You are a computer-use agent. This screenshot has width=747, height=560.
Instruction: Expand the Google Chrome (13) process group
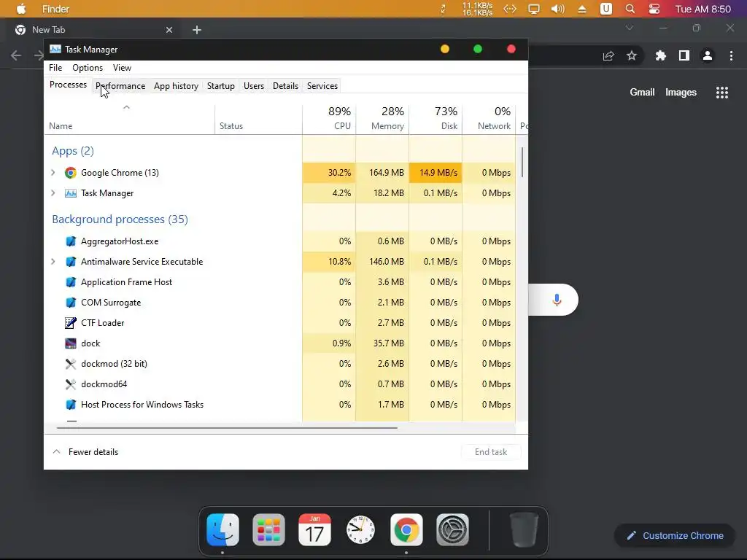pyautogui.click(x=53, y=173)
